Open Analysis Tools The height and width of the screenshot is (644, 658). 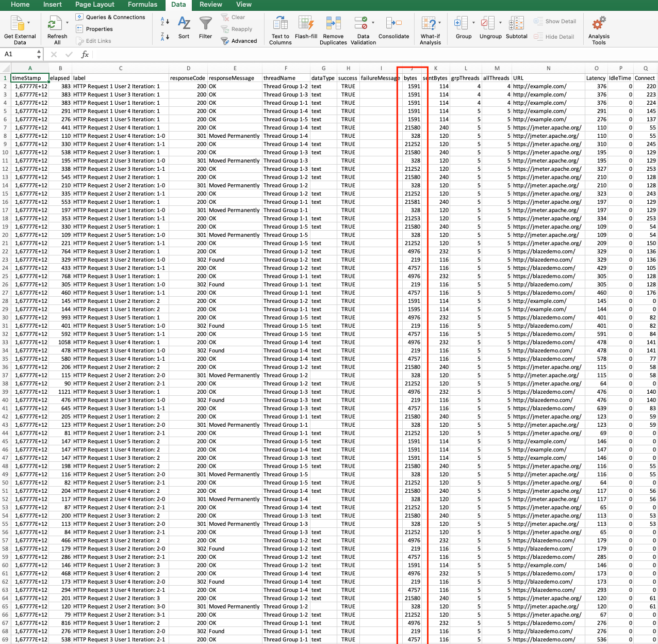click(x=599, y=30)
